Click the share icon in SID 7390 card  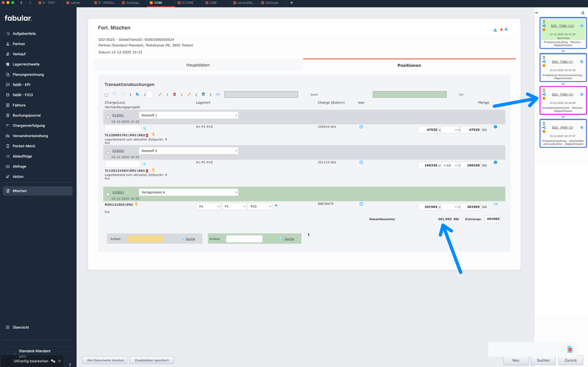click(544, 95)
